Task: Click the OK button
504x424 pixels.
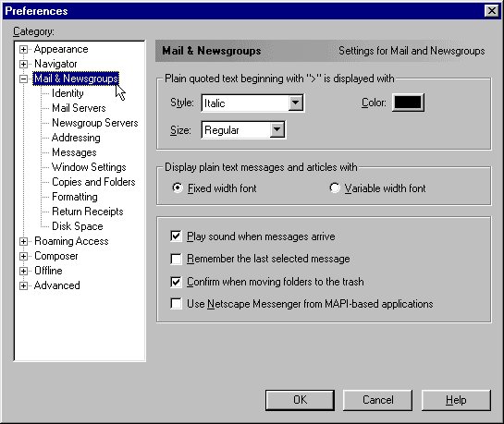Action: 300,400
